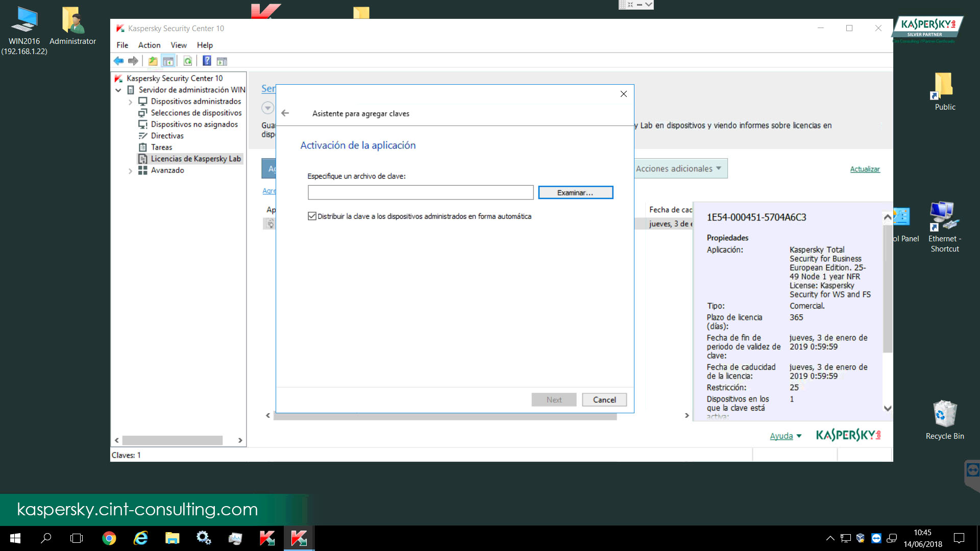Expand the Dispositivos administrados node
Screen dimensions: 980x551
[x=130, y=102]
